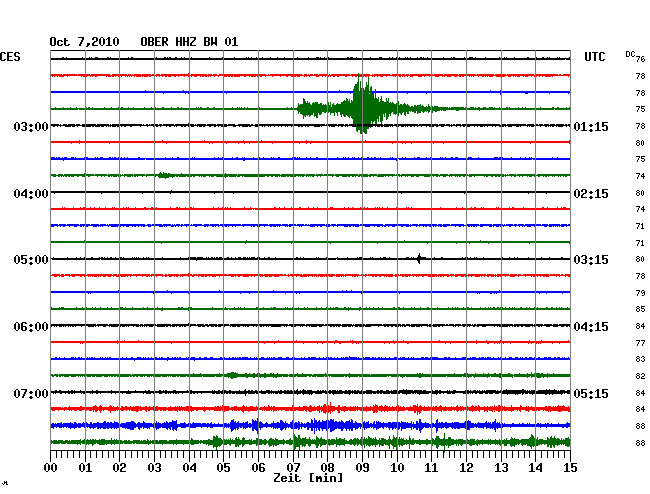Select the 01:15 UTC time label
The height and width of the screenshot is (494, 650).
click(591, 126)
